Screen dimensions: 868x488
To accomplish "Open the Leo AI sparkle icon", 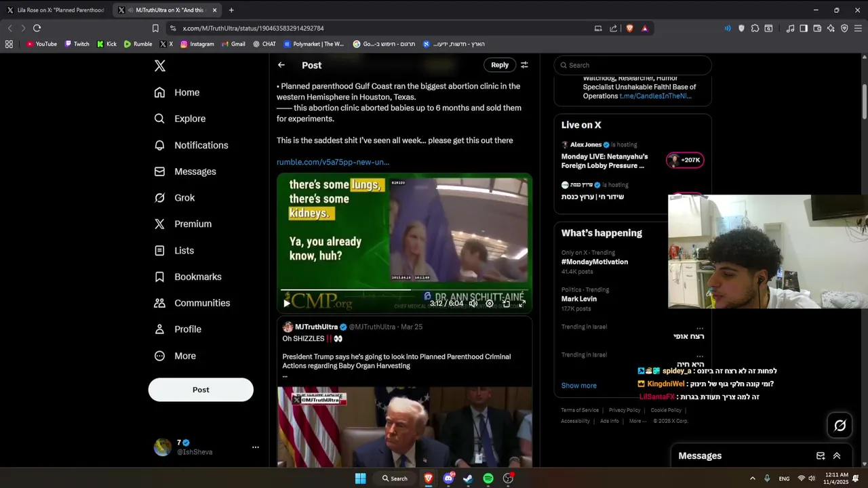I will tap(831, 28).
